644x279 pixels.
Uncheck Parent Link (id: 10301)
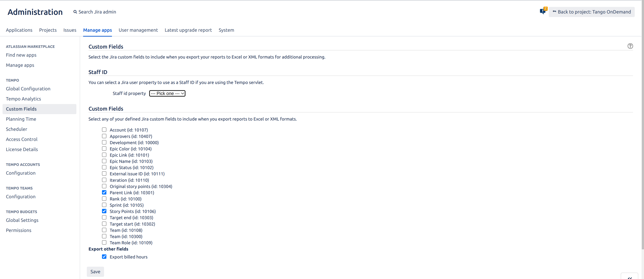(104, 192)
